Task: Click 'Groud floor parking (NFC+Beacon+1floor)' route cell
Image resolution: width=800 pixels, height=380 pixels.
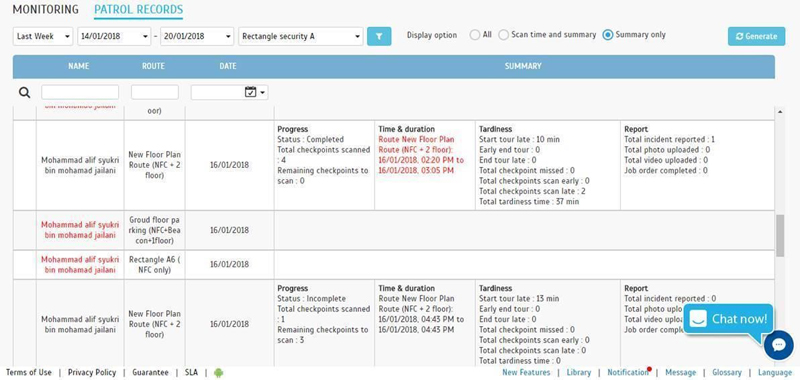Action: [x=154, y=230]
